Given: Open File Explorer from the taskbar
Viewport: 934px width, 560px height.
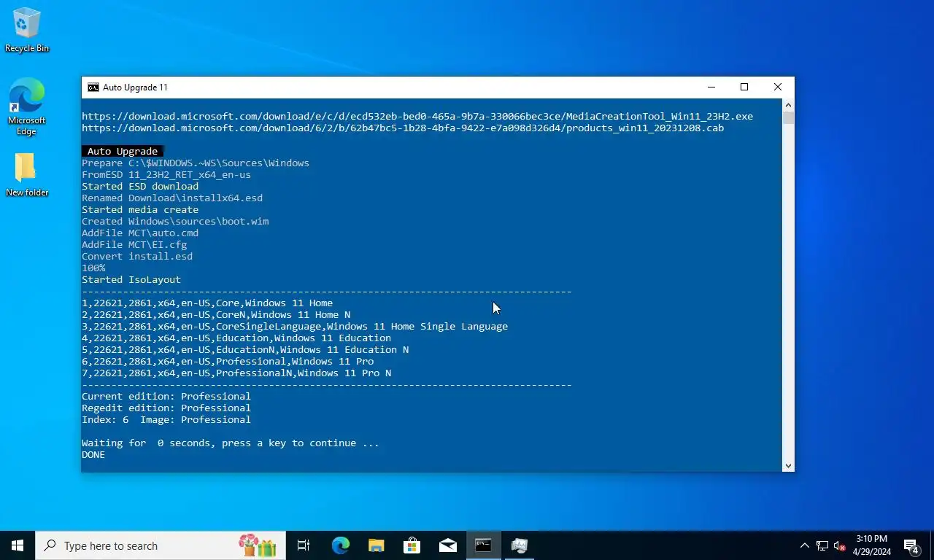Looking at the screenshot, I should [376, 545].
